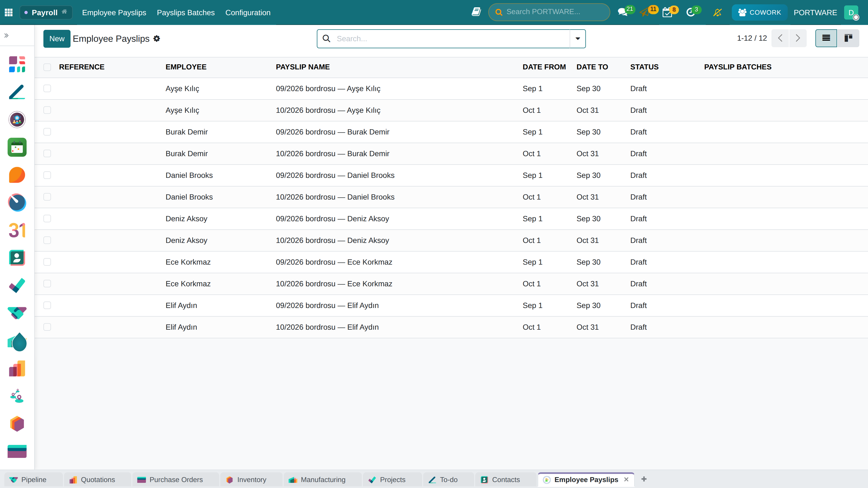This screenshot has width=868, height=488.
Task: Sort by the Employee column header
Action: [x=186, y=67]
